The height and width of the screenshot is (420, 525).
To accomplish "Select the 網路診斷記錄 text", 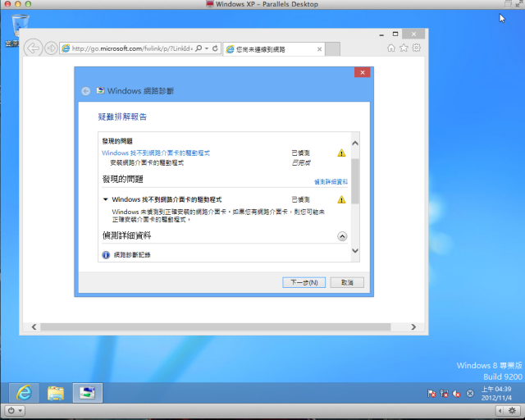I will (132, 255).
